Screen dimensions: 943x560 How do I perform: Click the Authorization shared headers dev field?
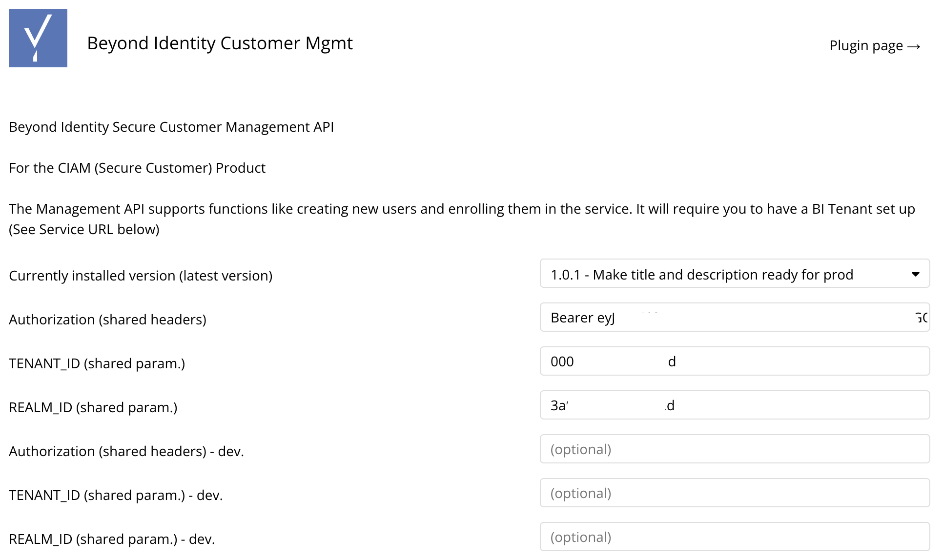(735, 449)
